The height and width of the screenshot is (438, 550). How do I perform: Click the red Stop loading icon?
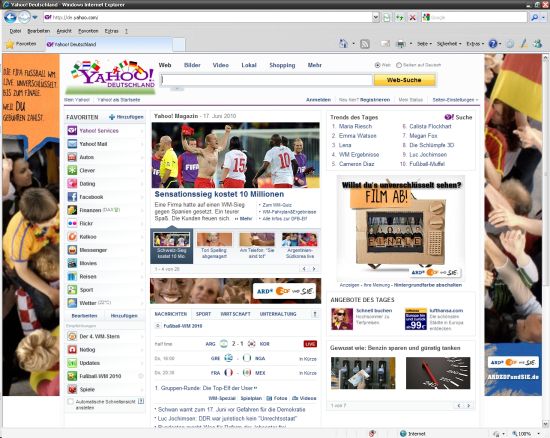click(413, 17)
